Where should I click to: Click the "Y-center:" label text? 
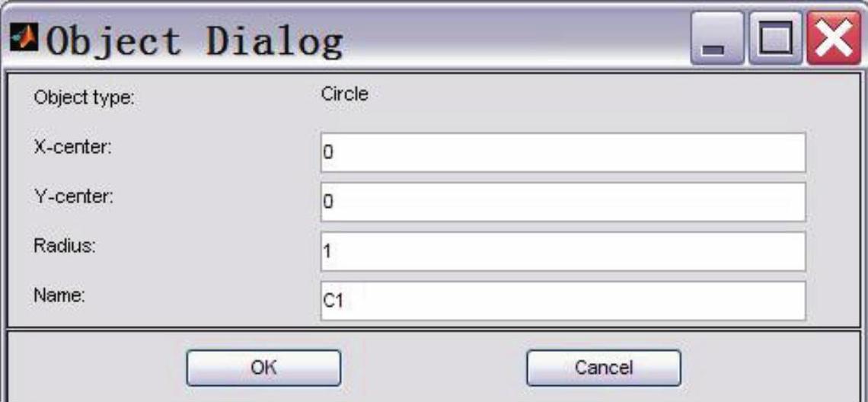pos(72,196)
